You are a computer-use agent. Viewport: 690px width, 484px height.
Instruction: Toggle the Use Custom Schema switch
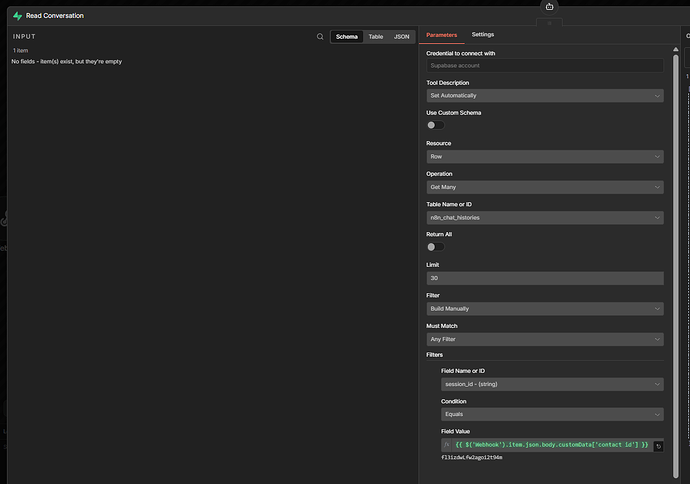(x=435, y=125)
